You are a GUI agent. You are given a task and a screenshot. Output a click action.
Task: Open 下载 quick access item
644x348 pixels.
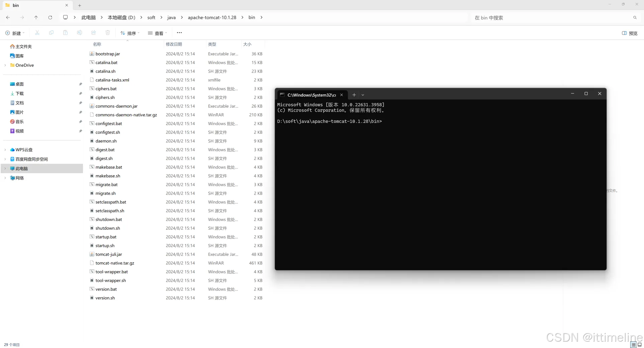[x=17, y=94]
